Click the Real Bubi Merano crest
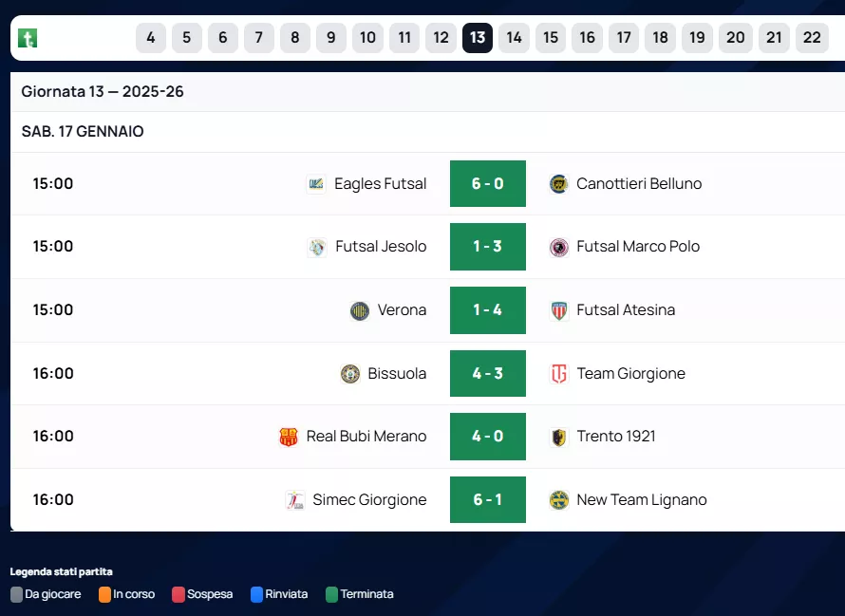Screen dimensions: 845x616 coord(289,437)
